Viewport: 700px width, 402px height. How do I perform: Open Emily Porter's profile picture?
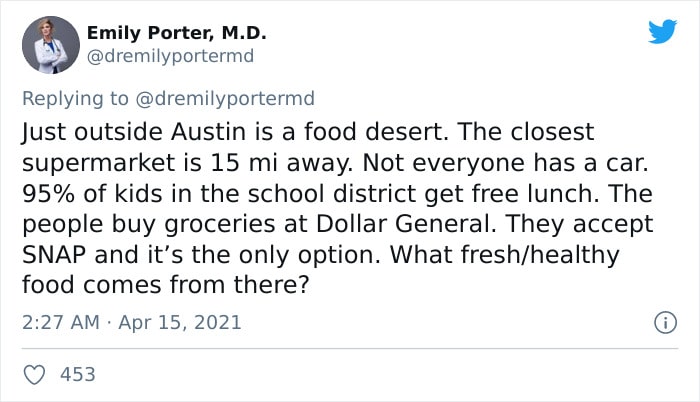point(51,45)
